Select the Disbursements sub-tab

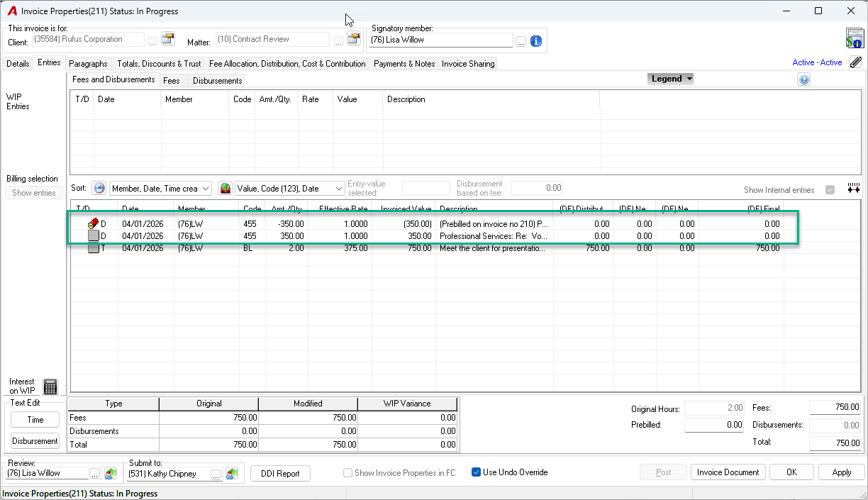217,81
